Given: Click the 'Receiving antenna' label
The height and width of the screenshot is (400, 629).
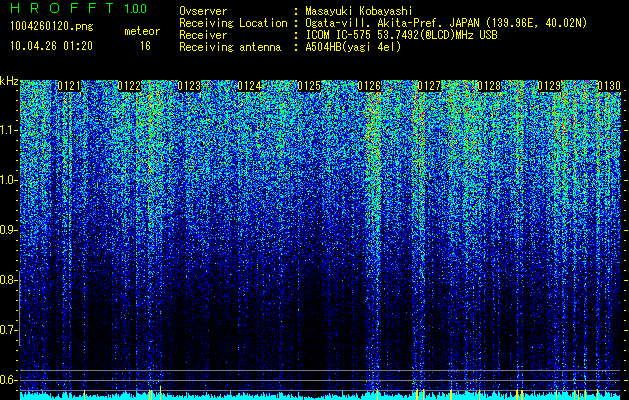Looking at the screenshot, I should [230, 47].
